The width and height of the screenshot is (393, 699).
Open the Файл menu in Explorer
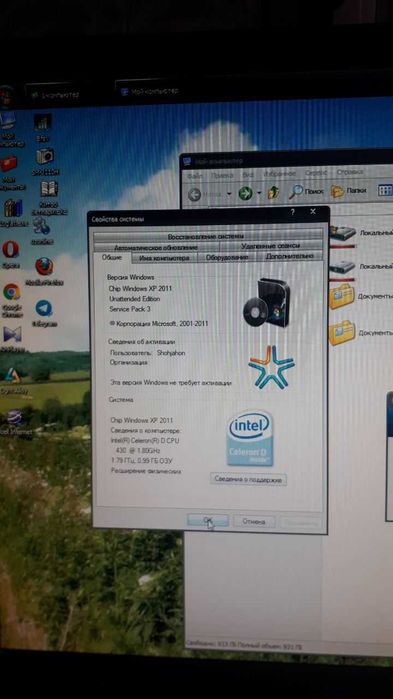click(195, 176)
